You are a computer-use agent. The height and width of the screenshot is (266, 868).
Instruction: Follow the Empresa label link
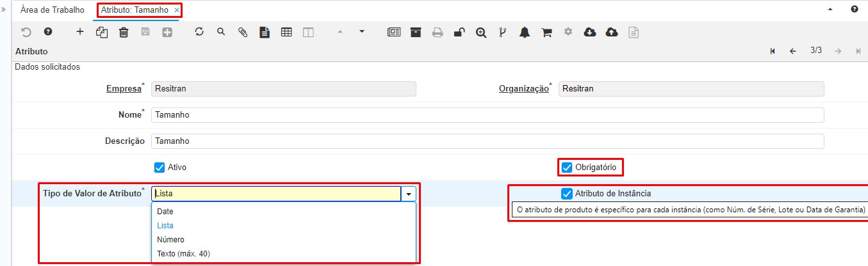pyautogui.click(x=124, y=89)
